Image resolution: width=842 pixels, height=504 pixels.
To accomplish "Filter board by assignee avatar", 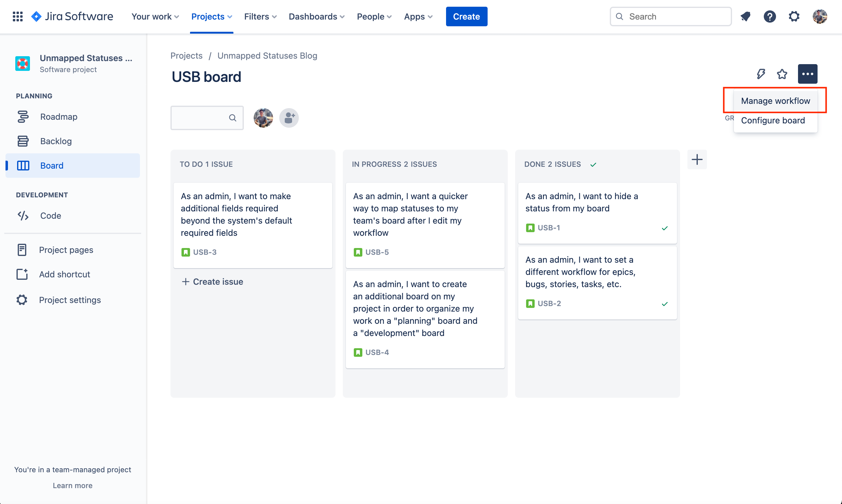I will (x=263, y=118).
